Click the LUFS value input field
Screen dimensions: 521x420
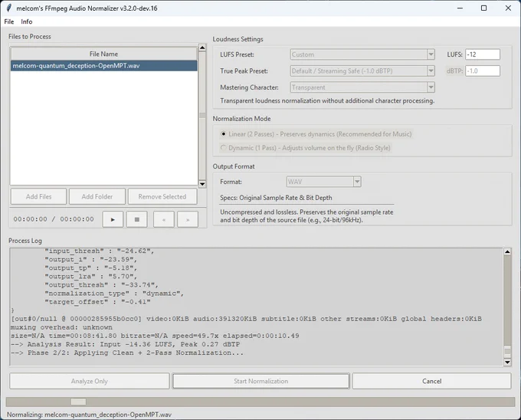483,54
